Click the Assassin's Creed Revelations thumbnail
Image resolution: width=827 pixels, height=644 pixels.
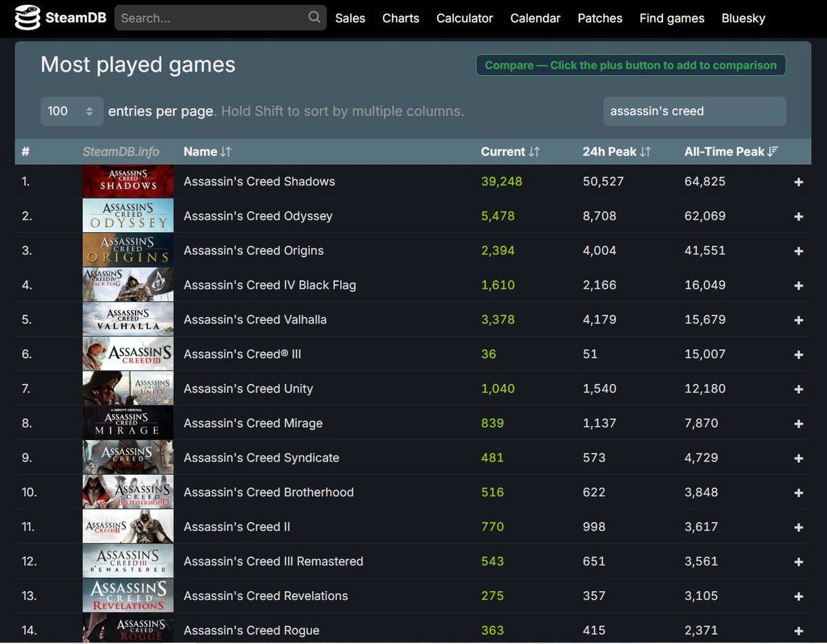pyautogui.click(x=128, y=595)
